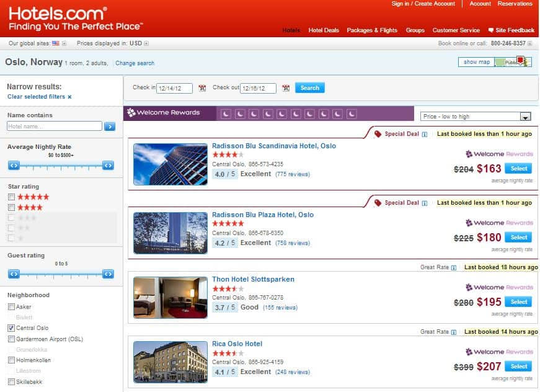Check the 5-star rating filter

pos(11,197)
